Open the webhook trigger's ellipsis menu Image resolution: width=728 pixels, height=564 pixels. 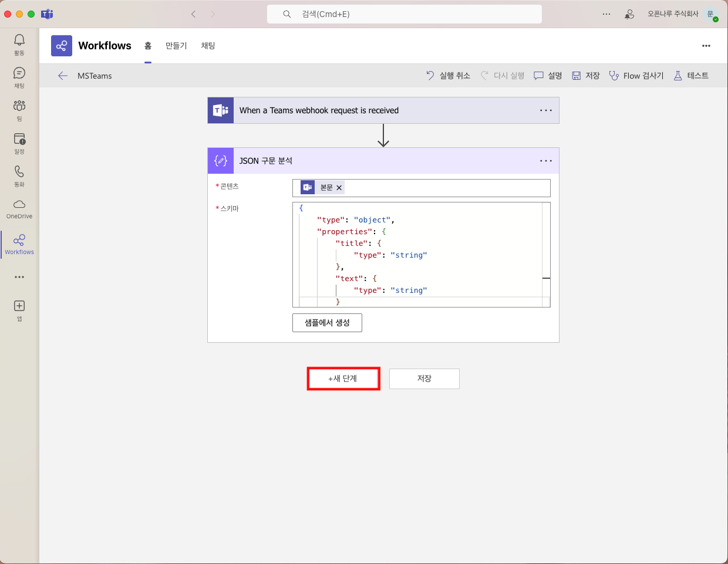tap(546, 110)
